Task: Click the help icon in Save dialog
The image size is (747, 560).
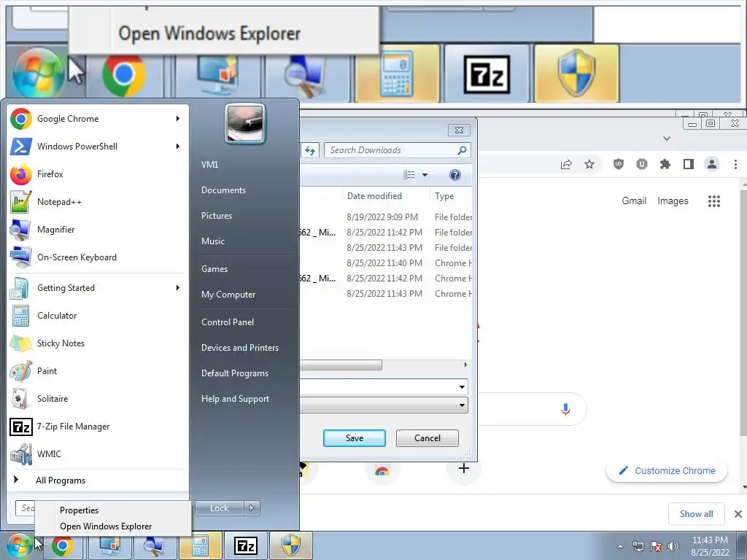Action: pyautogui.click(x=455, y=175)
